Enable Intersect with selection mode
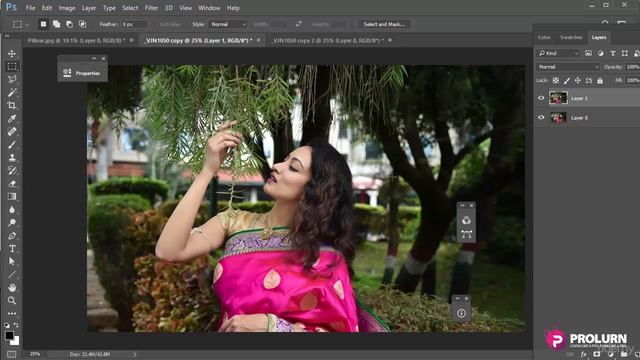The width and height of the screenshot is (640, 360). [x=82, y=24]
